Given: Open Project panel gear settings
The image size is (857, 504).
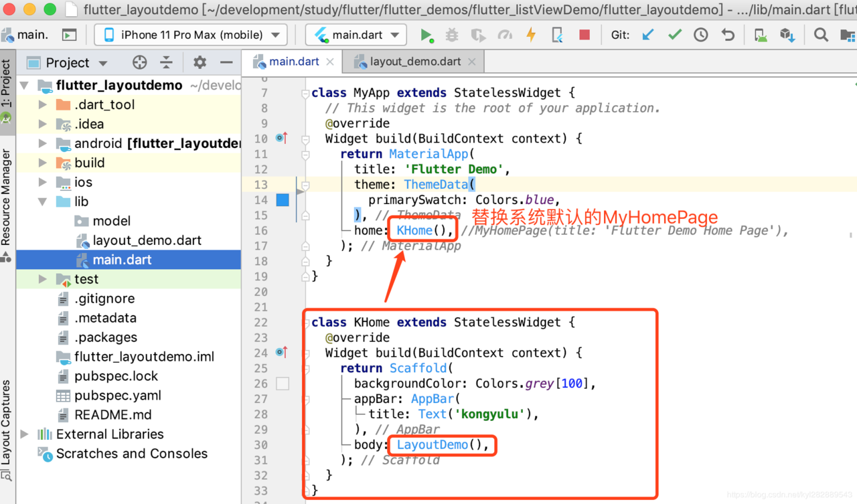Looking at the screenshot, I should click(x=200, y=62).
